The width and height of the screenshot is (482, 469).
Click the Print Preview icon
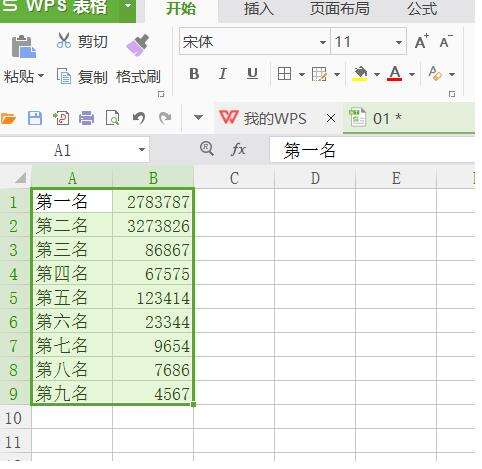click(112, 118)
